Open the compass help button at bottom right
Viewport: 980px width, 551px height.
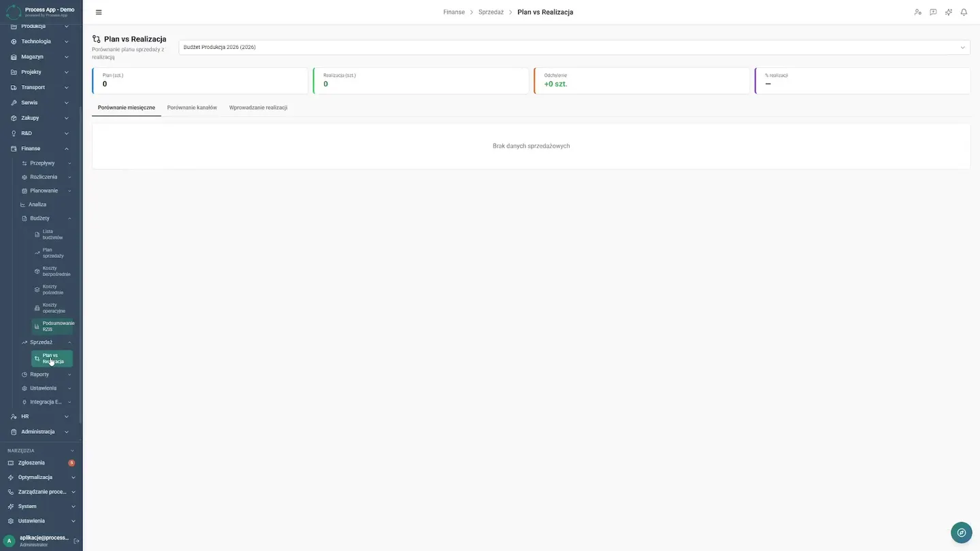tap(961, 532)
